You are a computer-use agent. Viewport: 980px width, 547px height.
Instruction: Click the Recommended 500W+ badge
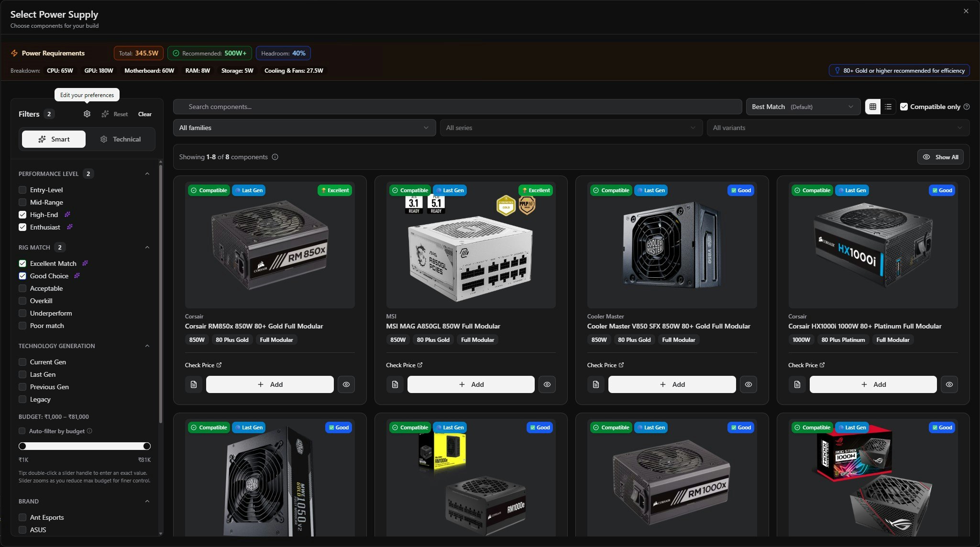coord(209,53)
